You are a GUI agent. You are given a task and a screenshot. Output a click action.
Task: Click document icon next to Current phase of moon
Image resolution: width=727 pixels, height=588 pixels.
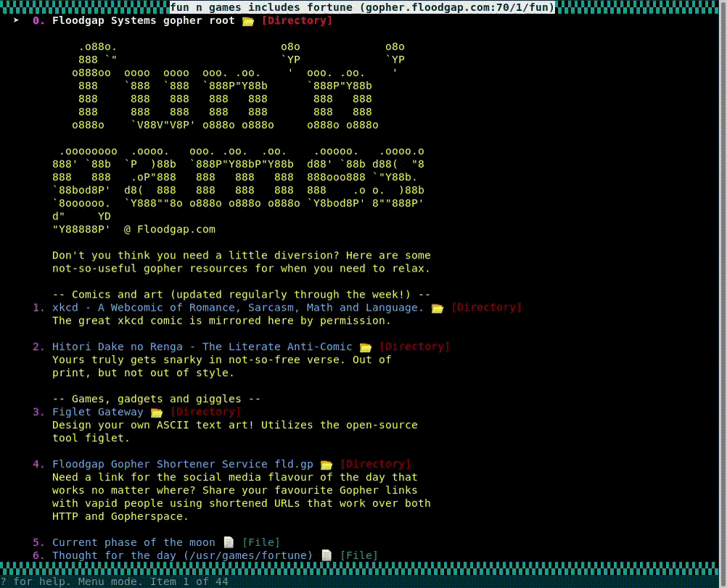point(229,542)
